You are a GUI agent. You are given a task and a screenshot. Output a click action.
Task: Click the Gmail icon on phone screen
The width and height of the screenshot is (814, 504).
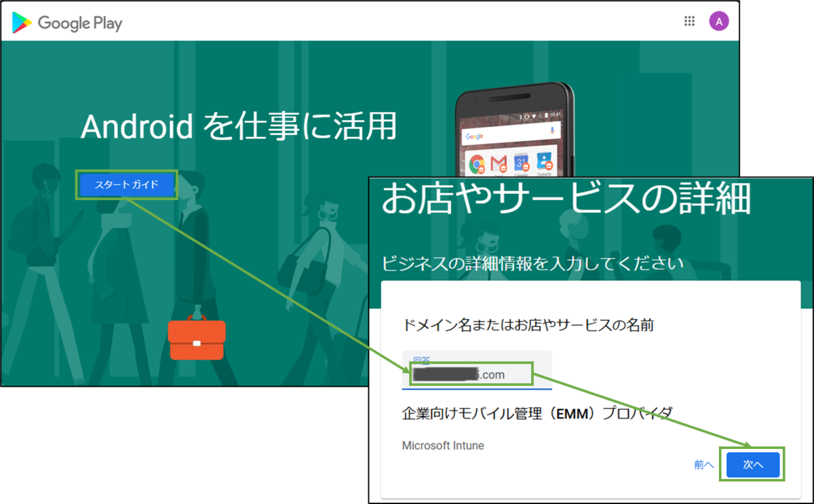tap(499, 163)
